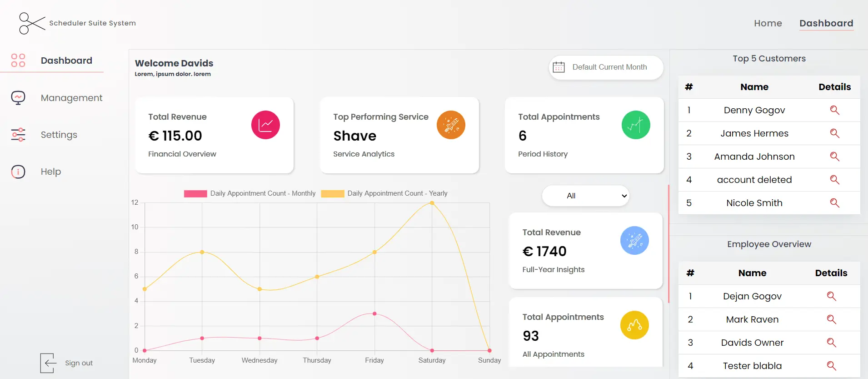The image size is (868, 379).
Task: Click the Welcome Davids heading
Action: 174,63
